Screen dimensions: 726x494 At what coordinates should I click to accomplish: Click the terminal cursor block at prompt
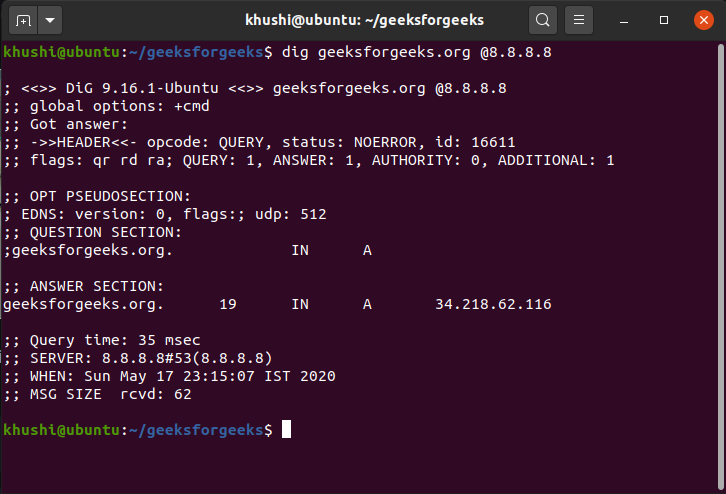click(x=287, y=429)
